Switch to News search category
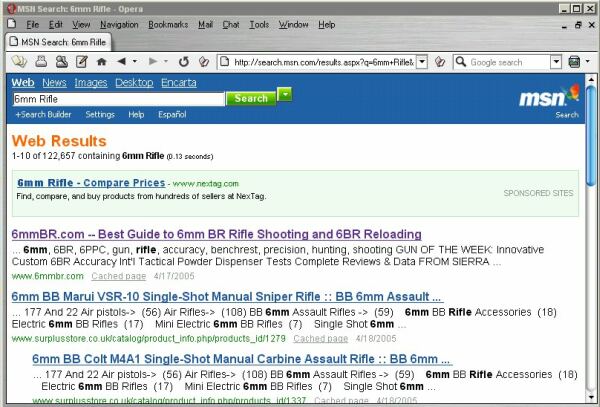This screenshot has height=407, width=600. pyautogui.click(x=54, y=83)
